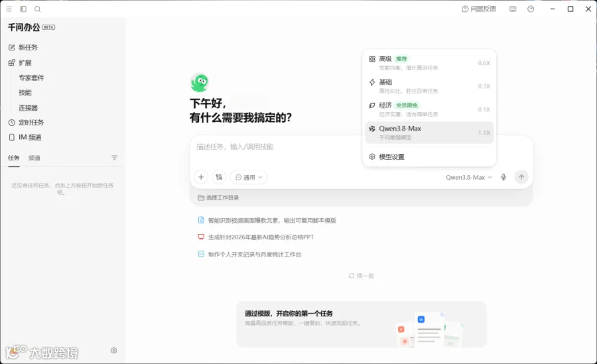Click the BETA badge next to title

coord(48,27)
